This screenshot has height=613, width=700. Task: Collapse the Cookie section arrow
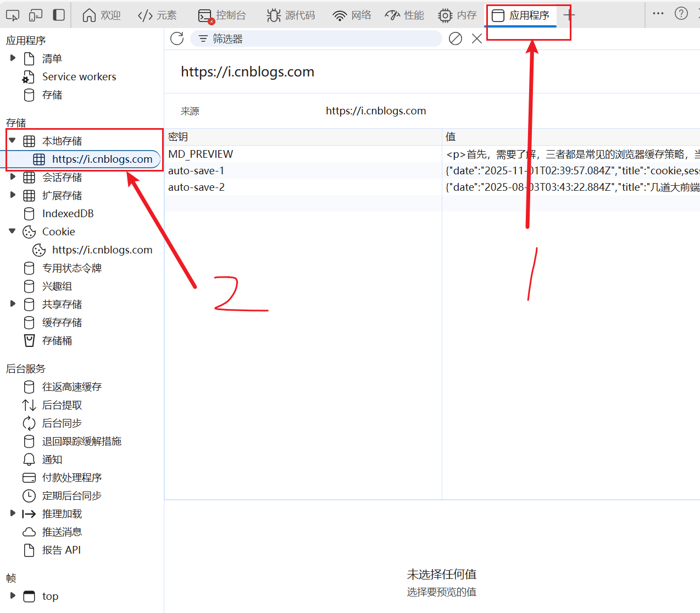[x=12, y=231]
